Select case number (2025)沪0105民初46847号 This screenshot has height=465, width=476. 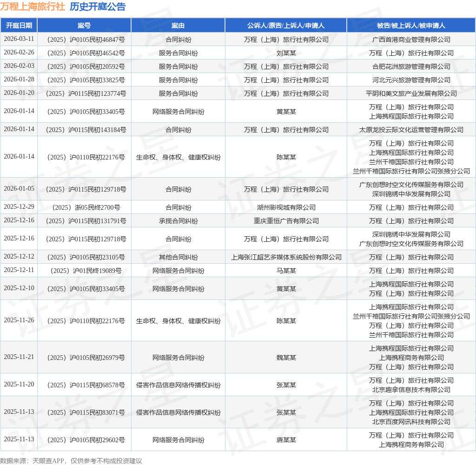click(86, 40)
